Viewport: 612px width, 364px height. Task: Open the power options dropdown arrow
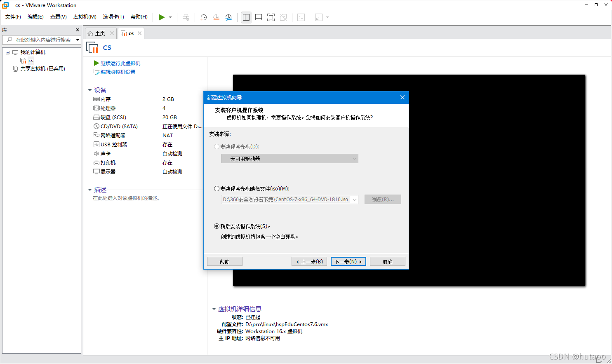pos(170,17)
